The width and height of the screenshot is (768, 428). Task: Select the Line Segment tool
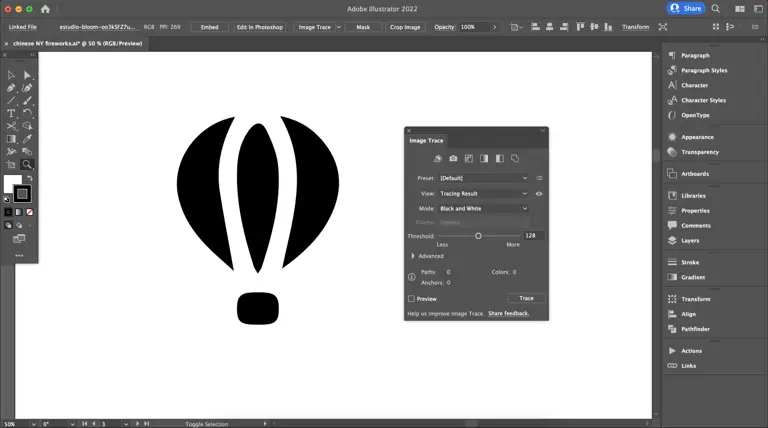[x=11, y=101]
